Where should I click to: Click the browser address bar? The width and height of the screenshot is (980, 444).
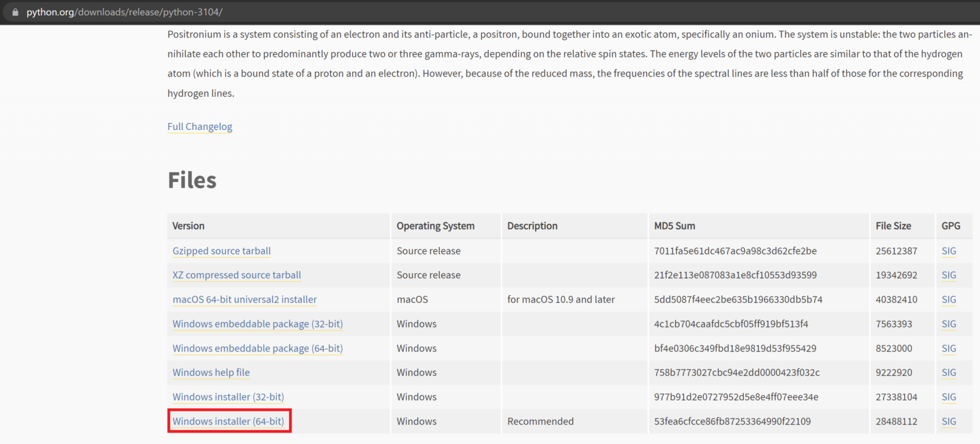pyautogui.click(x=255, y=11)
